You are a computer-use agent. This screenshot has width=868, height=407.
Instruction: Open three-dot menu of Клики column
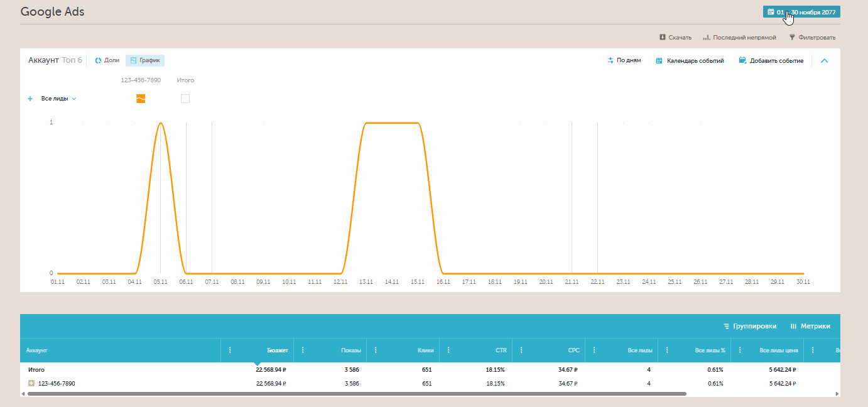click(x=376, y=350)
